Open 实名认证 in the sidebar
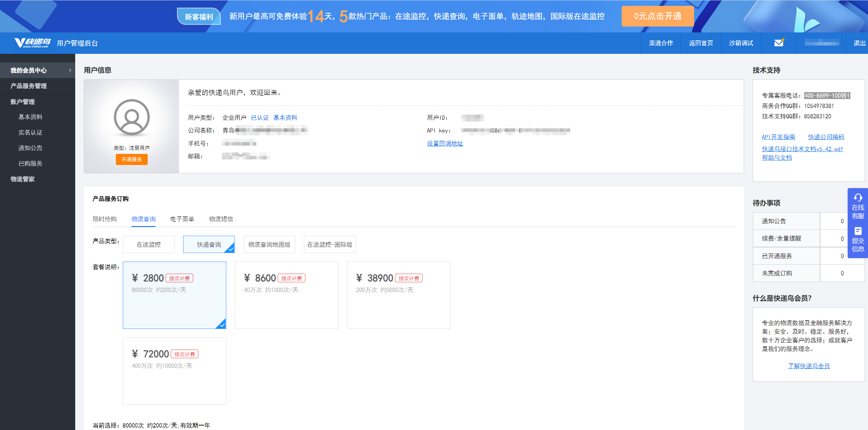The image size is (868, 430). tap(30, 133)
